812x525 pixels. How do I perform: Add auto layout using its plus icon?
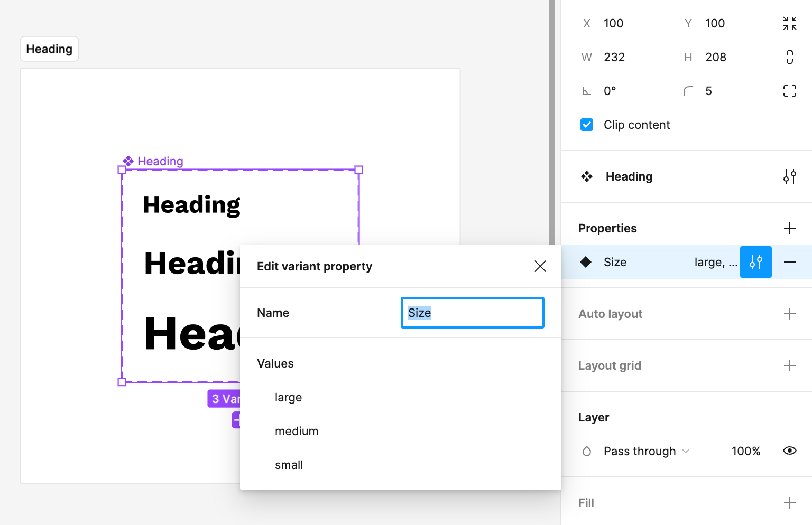pos(789,313)
